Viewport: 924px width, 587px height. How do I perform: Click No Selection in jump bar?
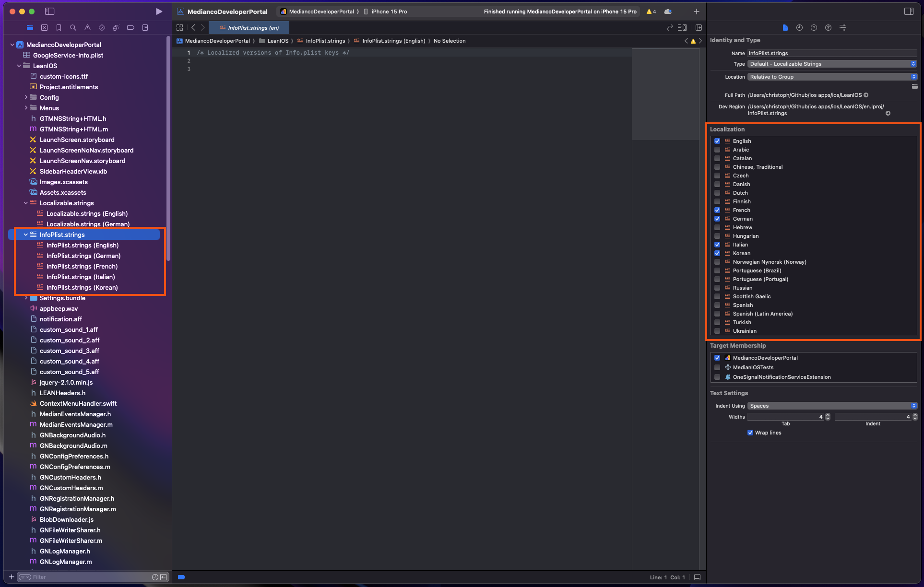point(450,41)
